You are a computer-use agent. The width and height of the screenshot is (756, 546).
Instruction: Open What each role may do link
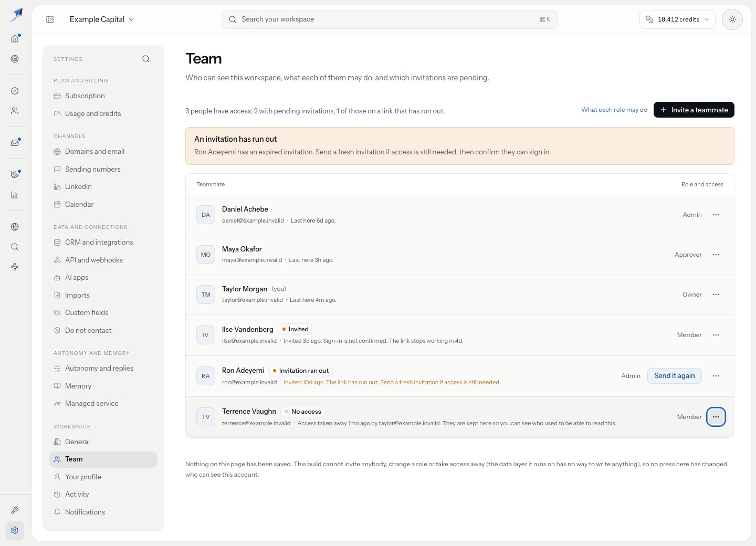[614, 110]
